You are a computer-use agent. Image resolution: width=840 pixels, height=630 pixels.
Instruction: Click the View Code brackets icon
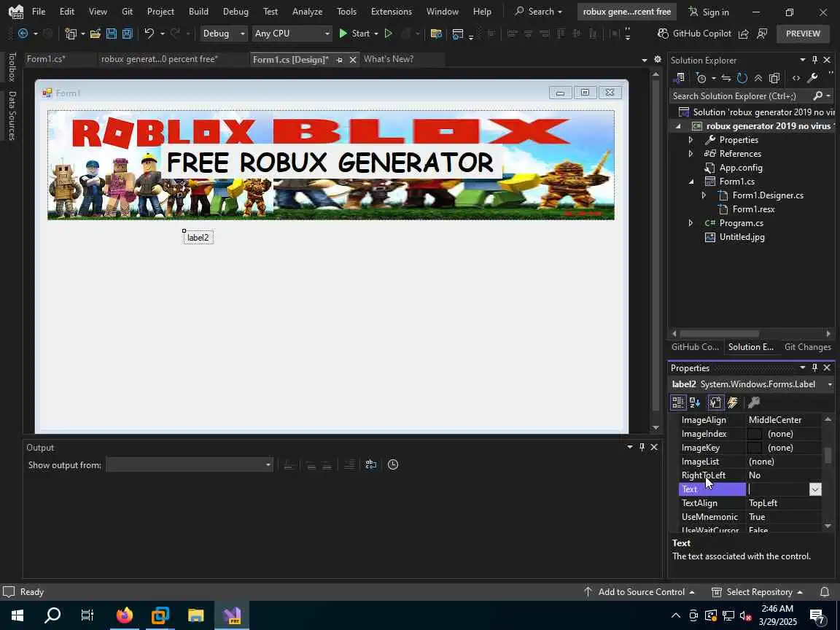click(796, 78)
